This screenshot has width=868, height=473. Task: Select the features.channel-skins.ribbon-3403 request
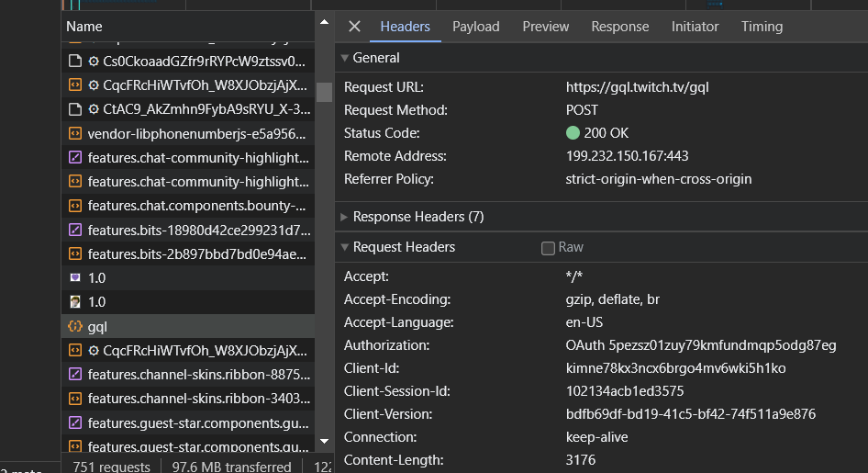coord(199,399)
